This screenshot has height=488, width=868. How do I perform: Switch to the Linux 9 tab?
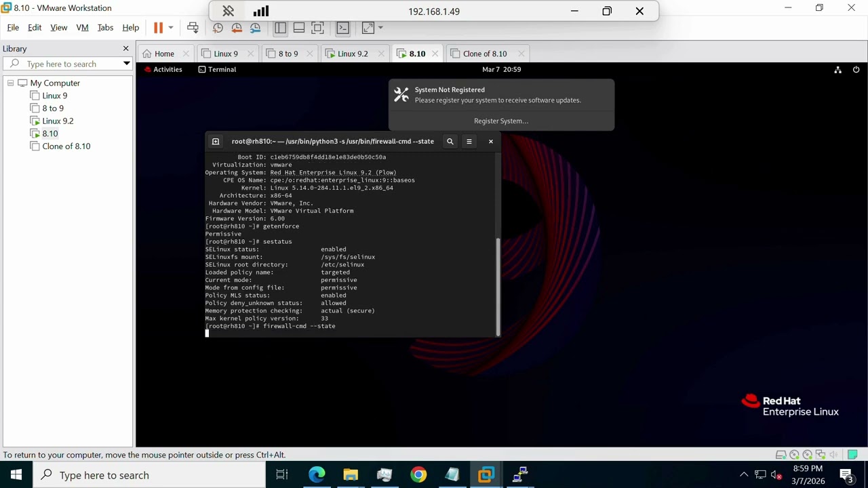click(225, 54)
